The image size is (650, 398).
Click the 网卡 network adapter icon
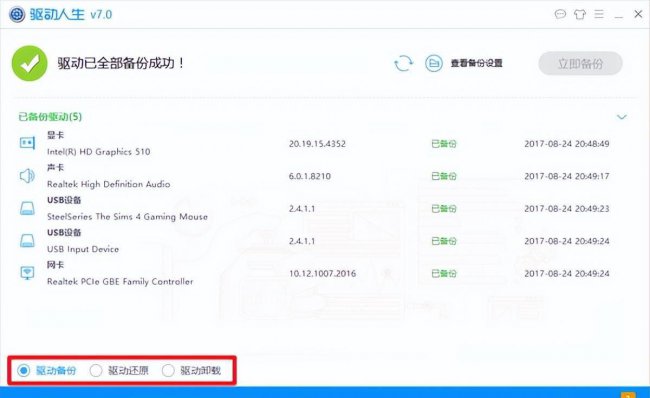coord(27,273)
